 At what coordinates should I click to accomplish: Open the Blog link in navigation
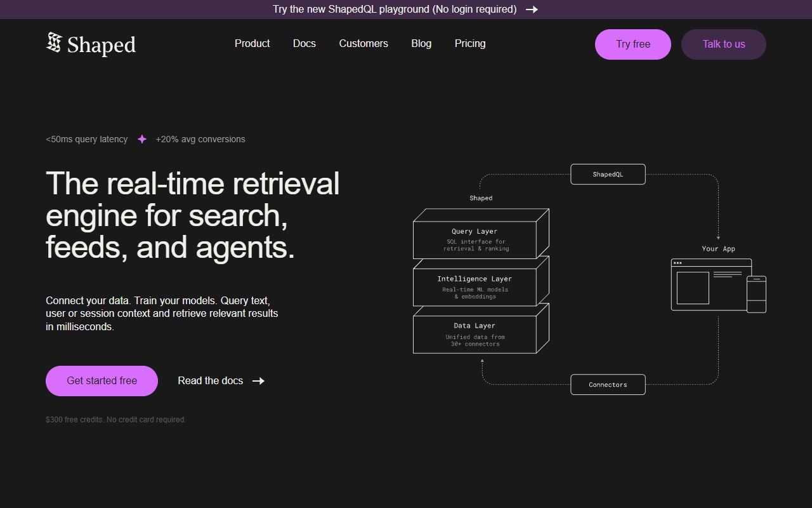[421, 43]
